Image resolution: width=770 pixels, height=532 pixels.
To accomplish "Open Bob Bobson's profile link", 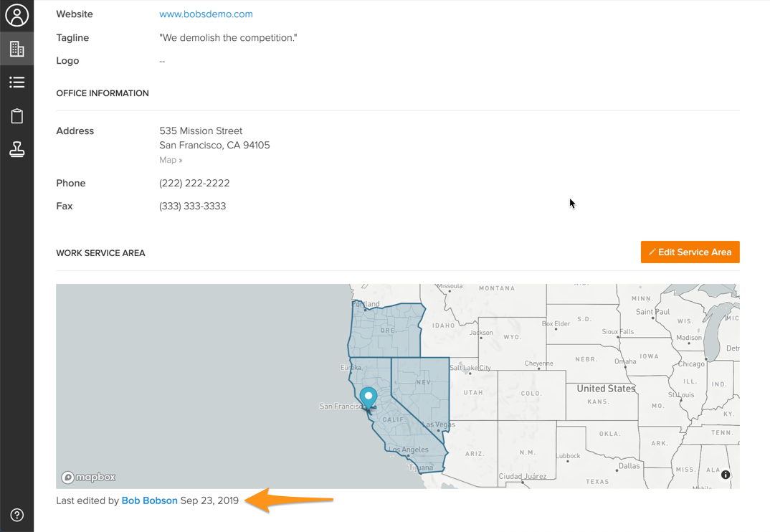I will (149, 500).
